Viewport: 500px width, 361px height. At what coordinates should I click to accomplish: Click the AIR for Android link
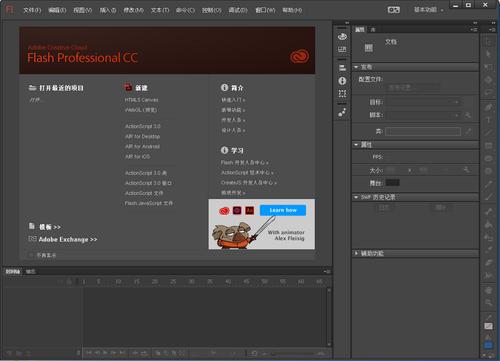(x=142, y=146)
